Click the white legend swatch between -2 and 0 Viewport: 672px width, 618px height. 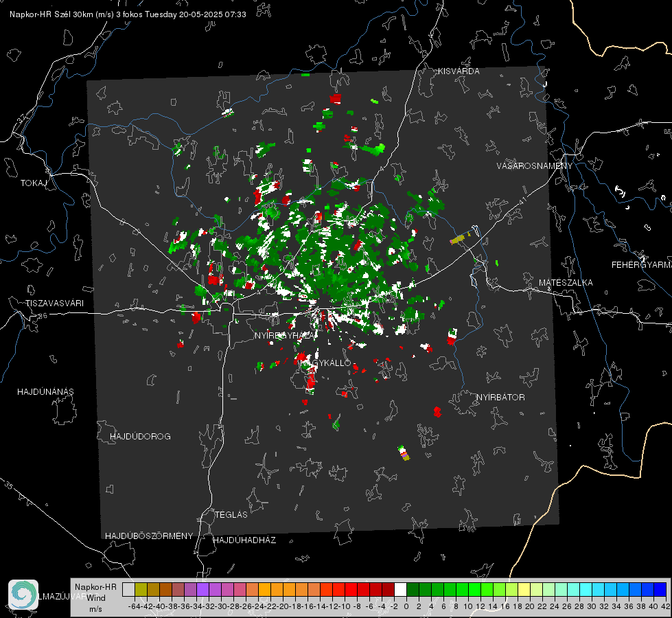(400, 589)
